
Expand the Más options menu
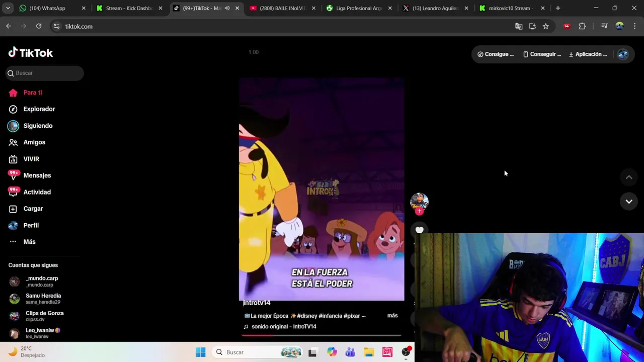(22, 242)
